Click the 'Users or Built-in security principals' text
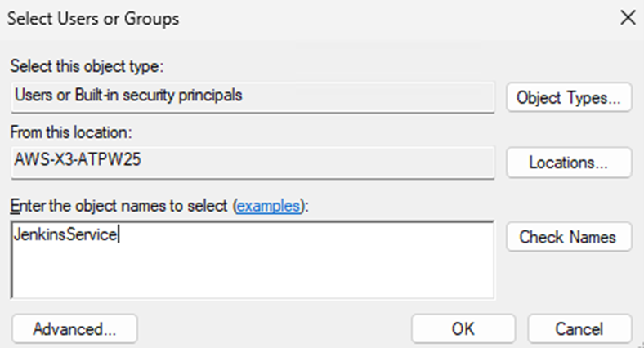 coord(128,96)
